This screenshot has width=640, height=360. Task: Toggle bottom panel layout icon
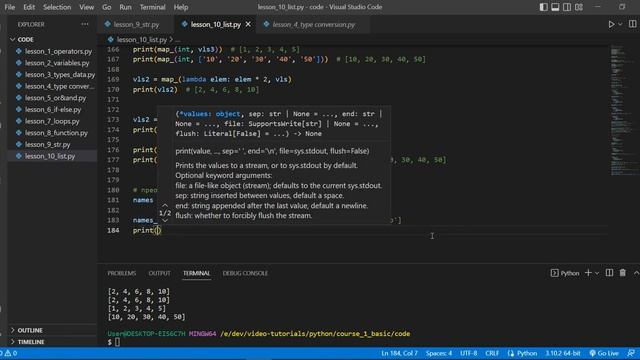(x=555, y=7)
